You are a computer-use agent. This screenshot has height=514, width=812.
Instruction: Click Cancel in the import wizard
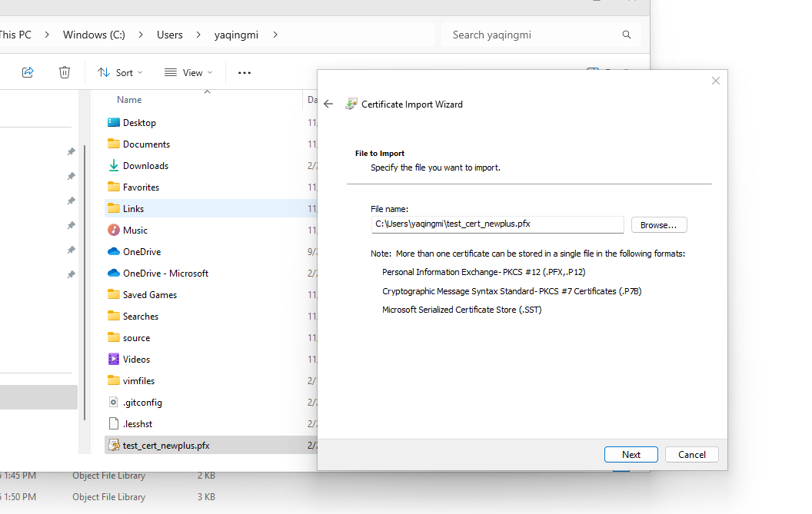pos(691,455)
